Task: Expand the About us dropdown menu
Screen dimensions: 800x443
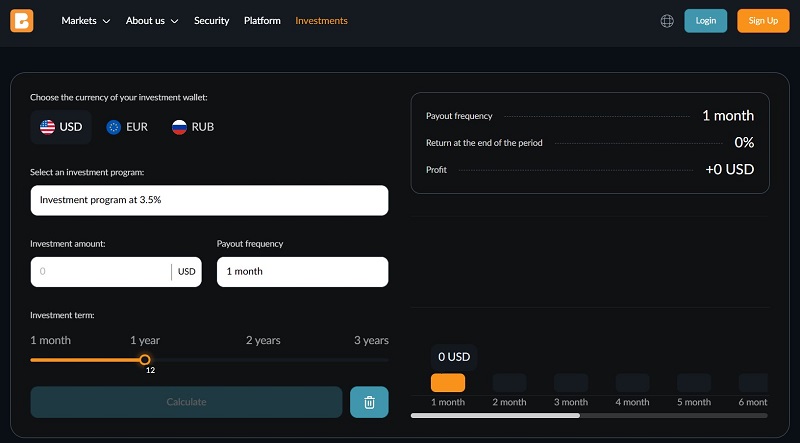Action: pos(152,21)
